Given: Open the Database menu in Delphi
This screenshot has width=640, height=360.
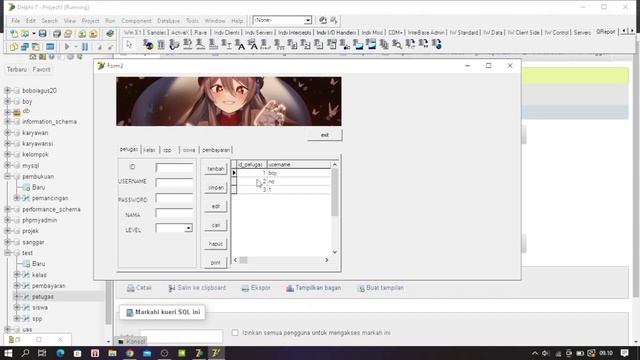Looking at the screenshot, I should 168,21.
